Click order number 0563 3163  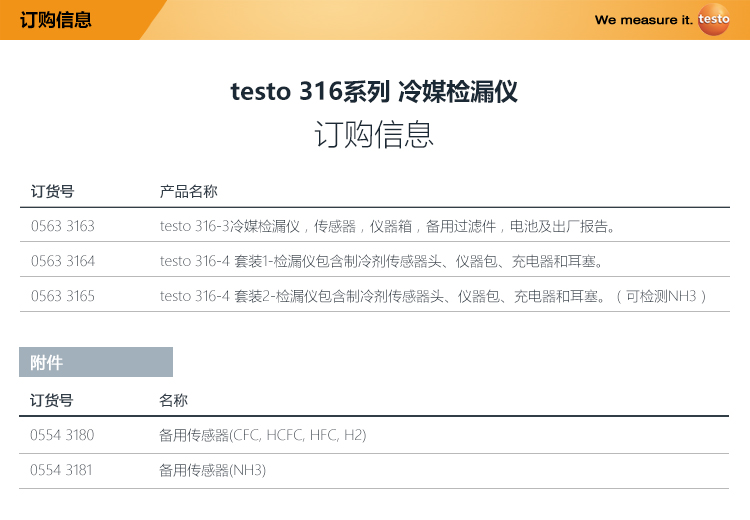63,226
